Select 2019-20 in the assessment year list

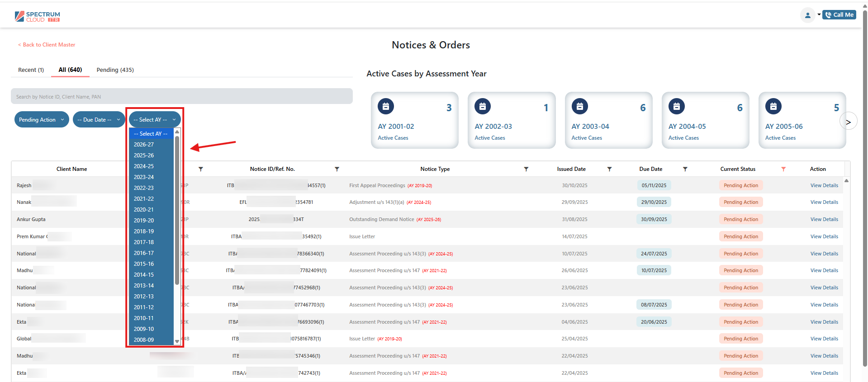pos(144,221)
